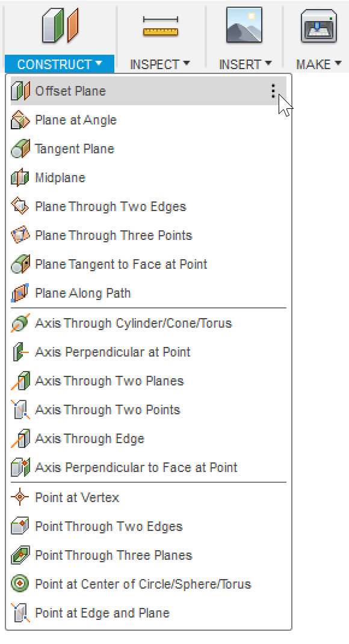The width and height of the screenshot is (349, 644).
Task: Click the Axis Perpendicular at Point icon
Action: coord(20,352)
